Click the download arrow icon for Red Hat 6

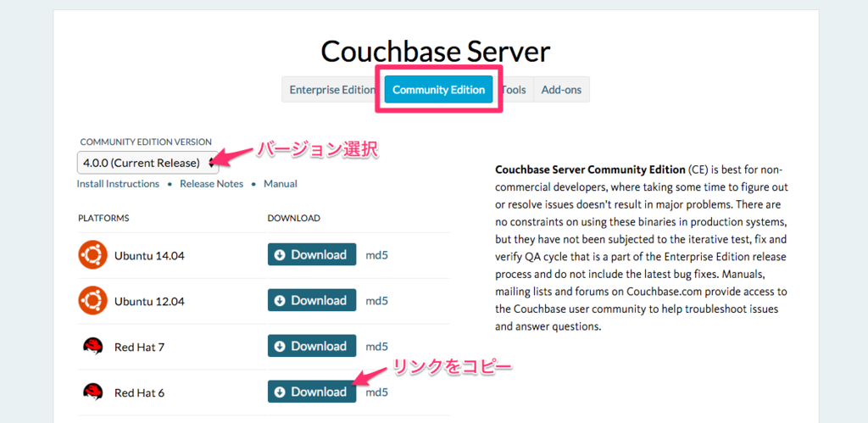tap(280, 392)
